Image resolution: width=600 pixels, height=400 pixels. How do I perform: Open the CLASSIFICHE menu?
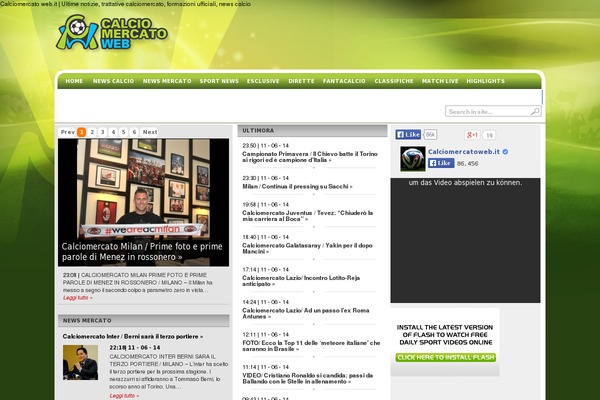coord(394,81)
